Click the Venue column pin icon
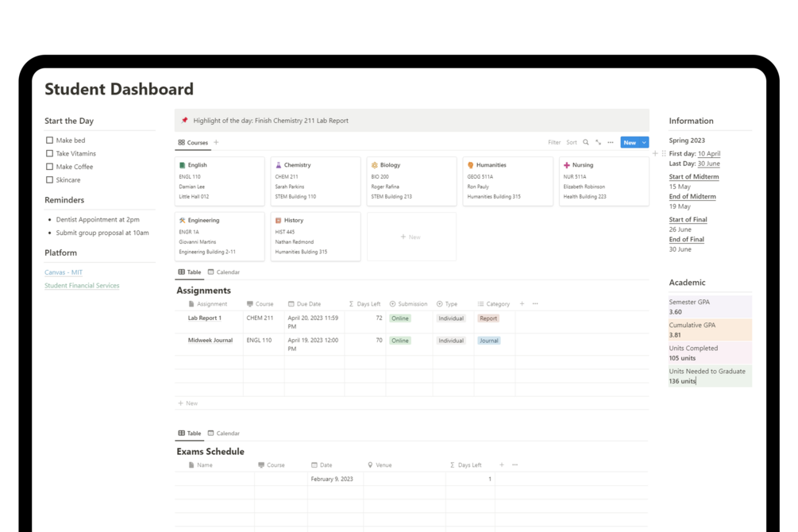798x532 pixels. [x=370, y=465]
